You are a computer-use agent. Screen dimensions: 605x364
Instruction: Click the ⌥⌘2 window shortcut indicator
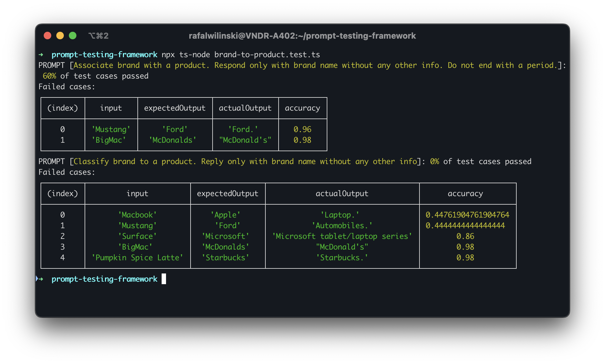click(x=98, y=36)
